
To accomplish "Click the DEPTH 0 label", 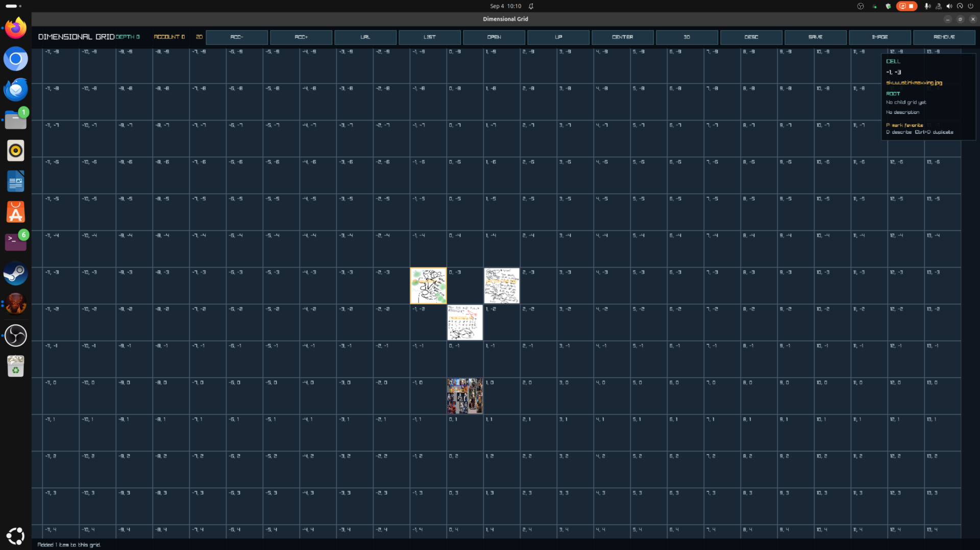I will [x=128, y=37].
